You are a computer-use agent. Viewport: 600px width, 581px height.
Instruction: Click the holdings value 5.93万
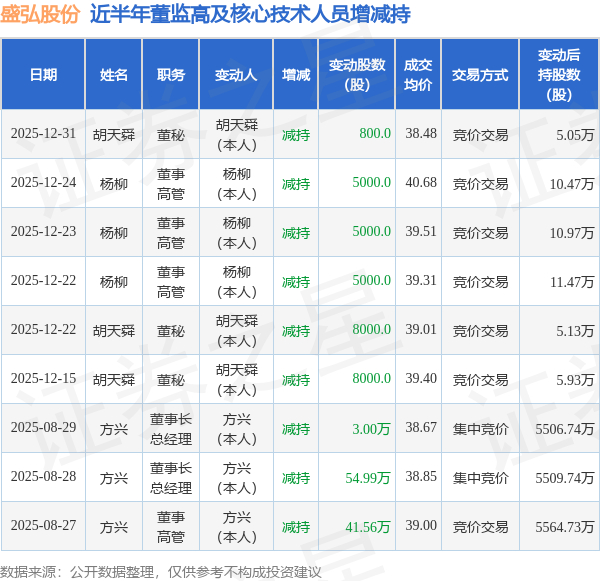click(x=575, y=380)
